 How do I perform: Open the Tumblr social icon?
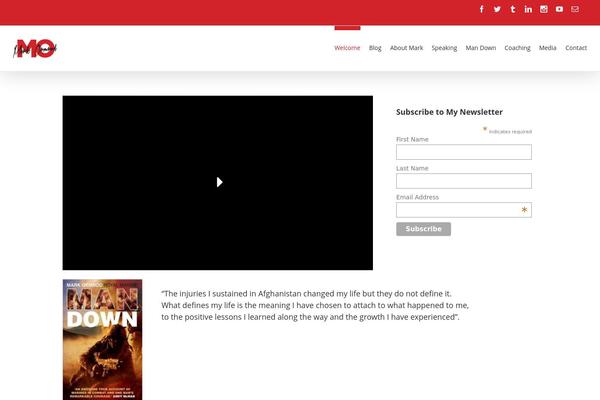click(x=513, y=9)
